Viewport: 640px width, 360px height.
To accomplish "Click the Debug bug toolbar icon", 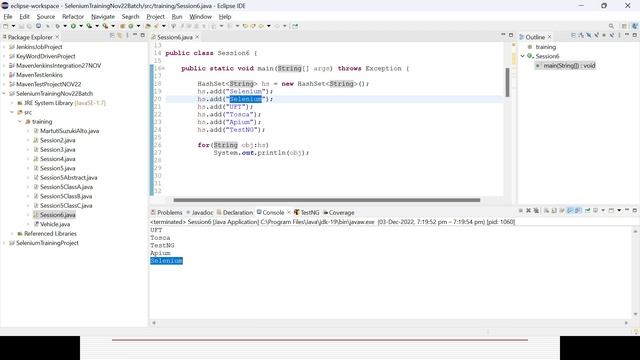I will pos(58,26).
